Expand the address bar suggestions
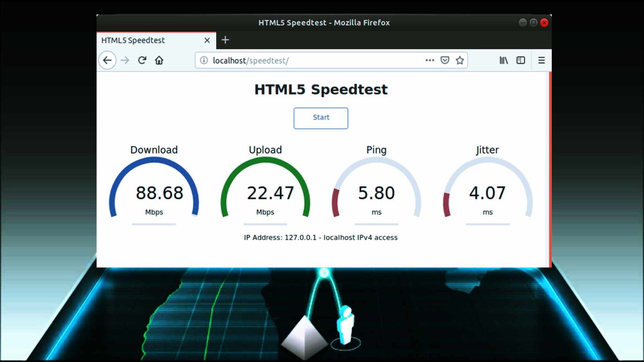Image resolution: width=644 pixels, height=362 pixels. [x=314, y=60]
